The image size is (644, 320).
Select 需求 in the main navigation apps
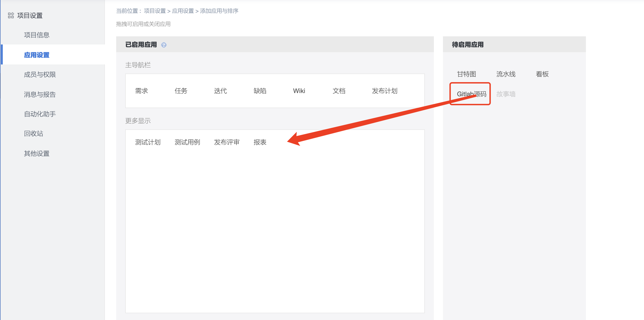click(142, 91)
